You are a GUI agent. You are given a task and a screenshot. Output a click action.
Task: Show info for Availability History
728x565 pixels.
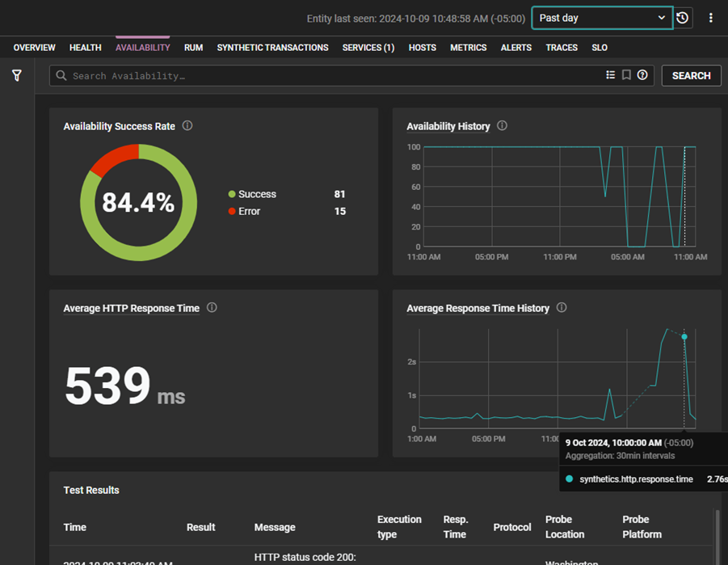tap(502, 126)
